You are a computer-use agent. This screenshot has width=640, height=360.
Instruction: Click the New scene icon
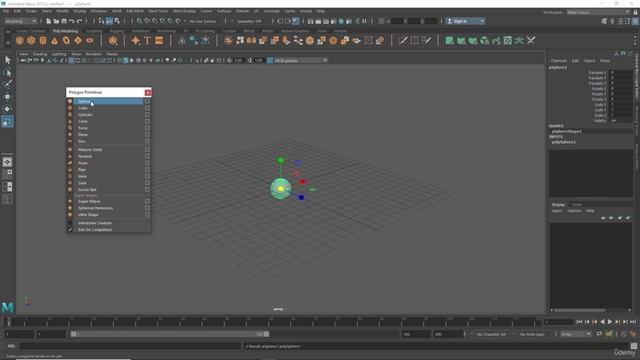[48, 21]
